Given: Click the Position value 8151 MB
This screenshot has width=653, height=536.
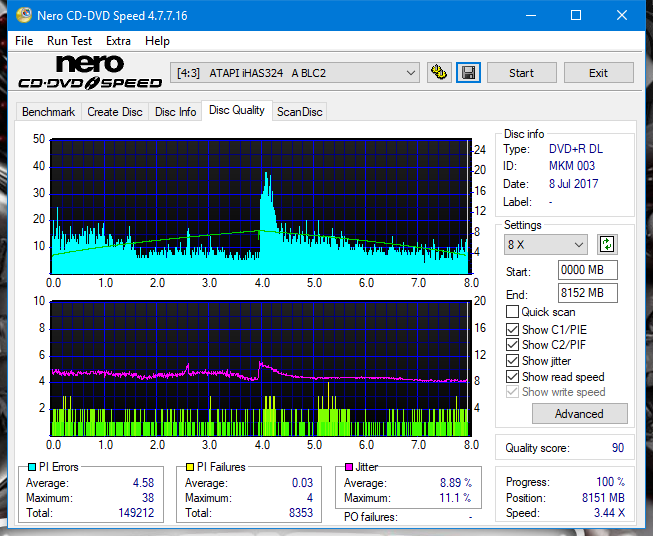Looking at the screenshot, I should (603, 498).
